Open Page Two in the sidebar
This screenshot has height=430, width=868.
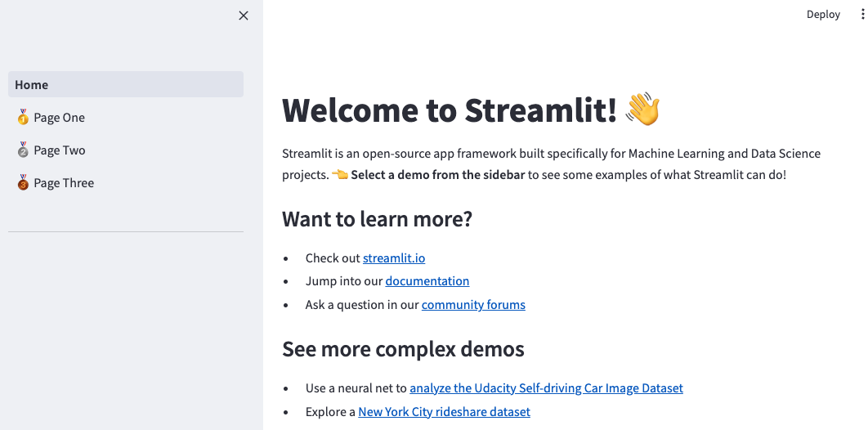tap(126, 150)
